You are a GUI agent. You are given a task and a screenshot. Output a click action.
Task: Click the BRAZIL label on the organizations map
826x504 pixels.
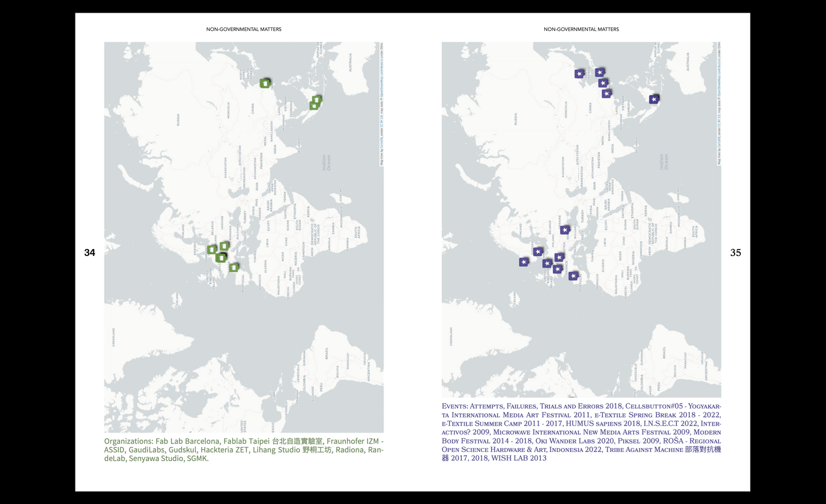(x=327, y=353)
